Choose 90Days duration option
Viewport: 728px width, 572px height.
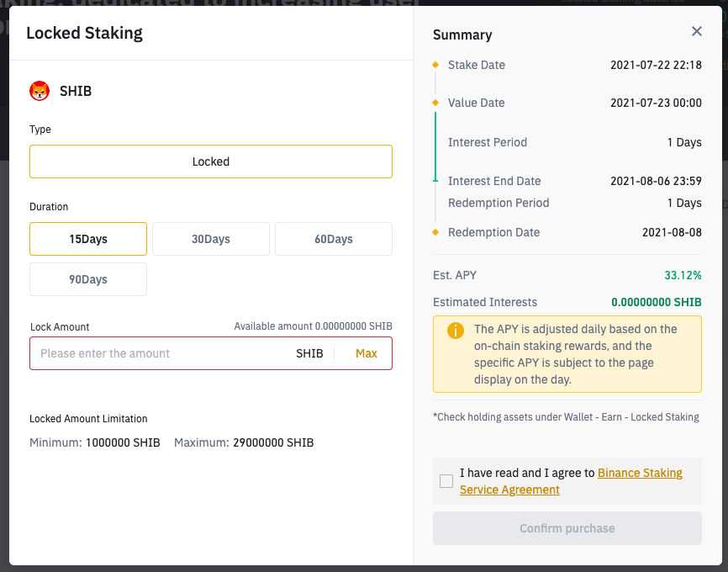(x=88, y=279)
